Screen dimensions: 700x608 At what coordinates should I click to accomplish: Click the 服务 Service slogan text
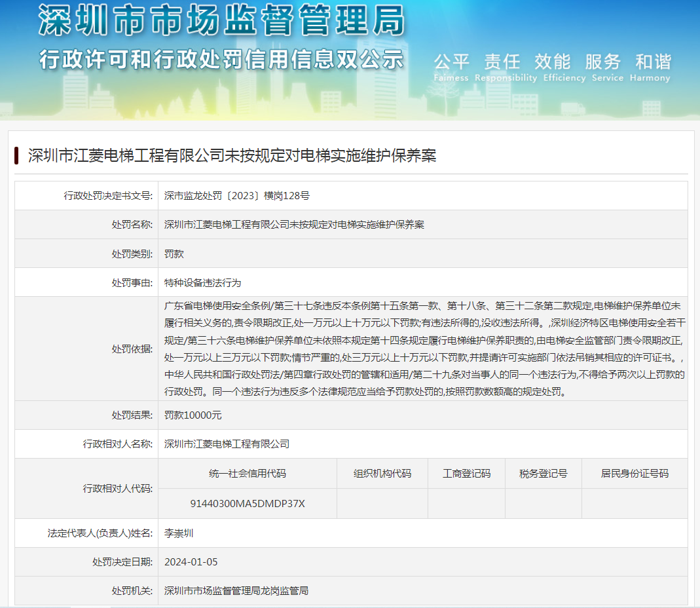pos(608,67)
